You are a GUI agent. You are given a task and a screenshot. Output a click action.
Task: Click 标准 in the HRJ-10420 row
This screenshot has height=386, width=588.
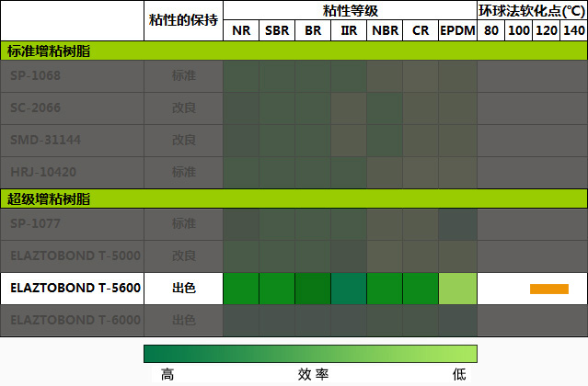click(x=184, y=172)
